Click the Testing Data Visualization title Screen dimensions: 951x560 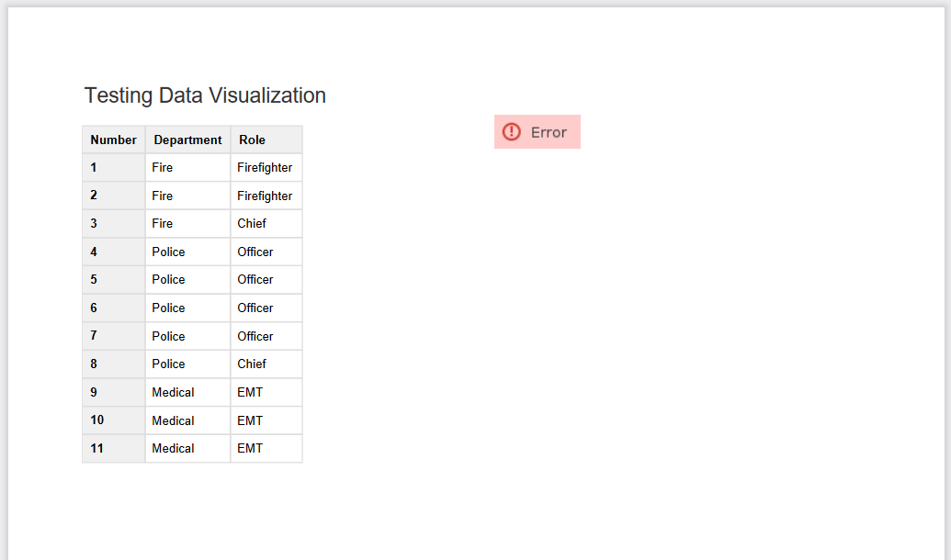[x=204, y=95]
